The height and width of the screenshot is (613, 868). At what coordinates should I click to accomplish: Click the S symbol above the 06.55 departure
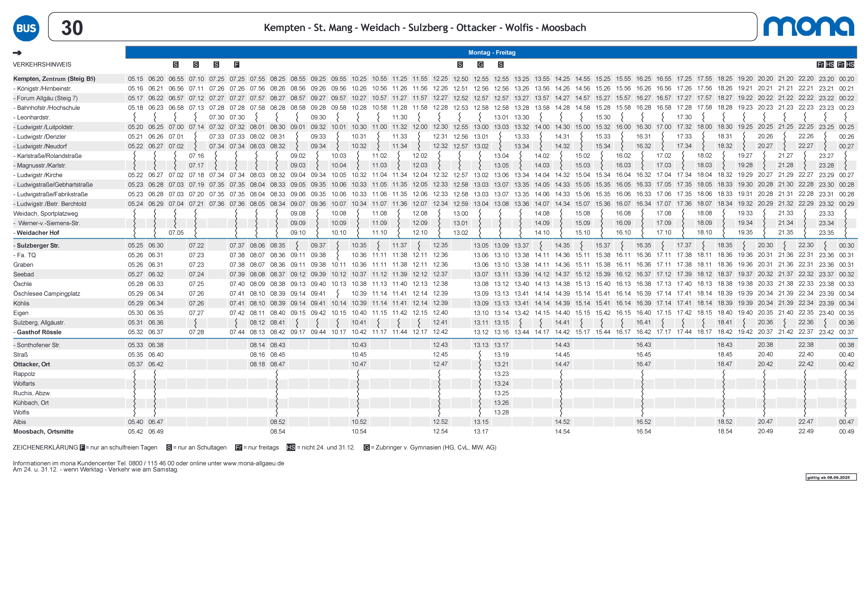pyautogui.click(x=176, y=65)
